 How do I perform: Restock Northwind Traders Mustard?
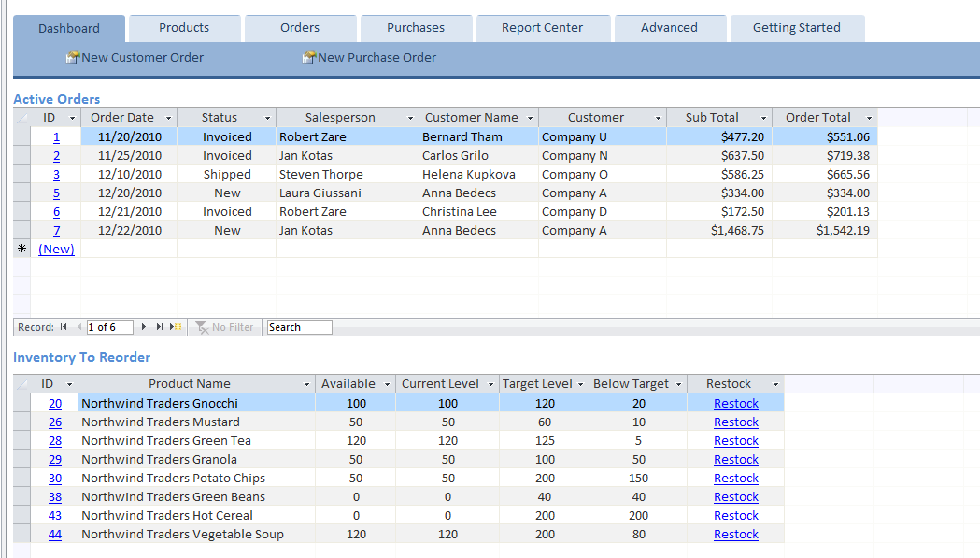tap(736, 422)
